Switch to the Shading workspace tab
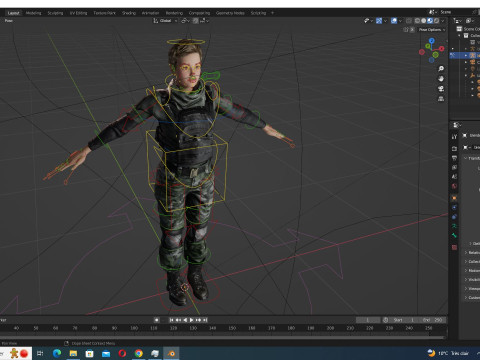 [129, 13]
